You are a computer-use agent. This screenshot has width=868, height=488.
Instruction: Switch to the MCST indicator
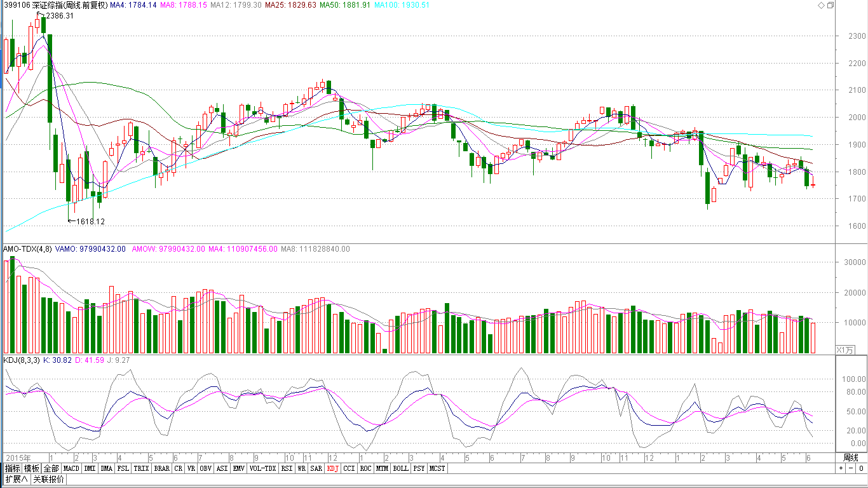[x=437, y=468]
